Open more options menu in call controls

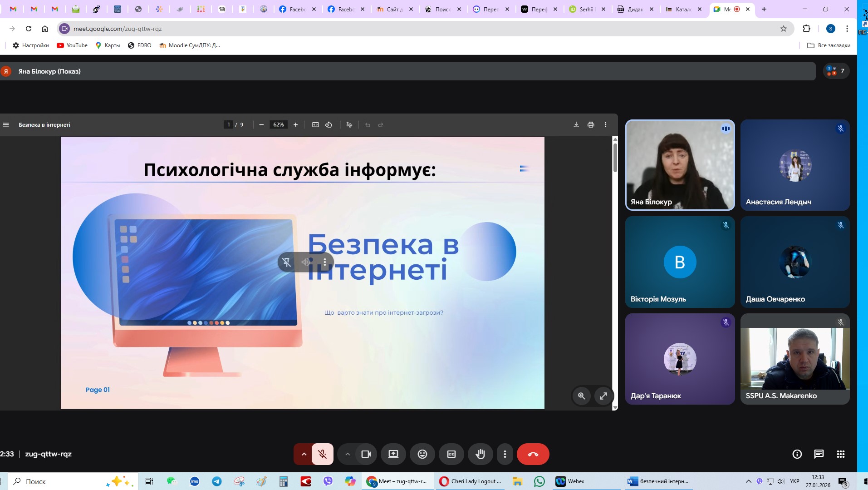click(x=505, y=454)
